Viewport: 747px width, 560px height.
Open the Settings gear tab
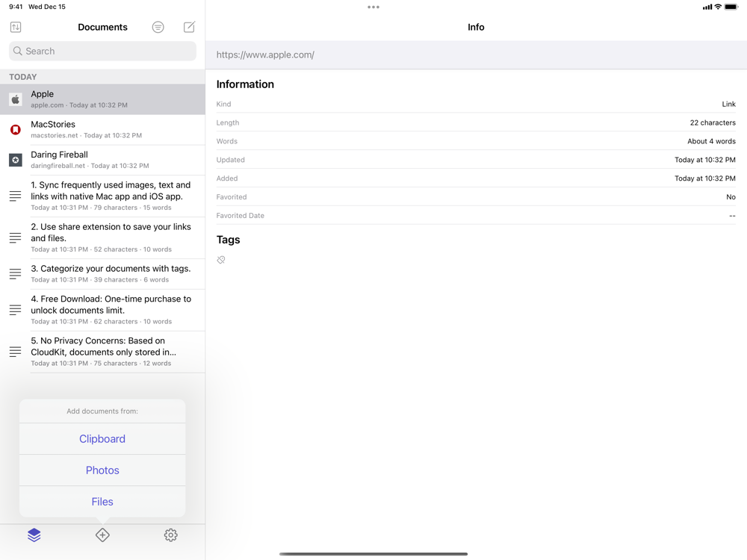[170, 535]
